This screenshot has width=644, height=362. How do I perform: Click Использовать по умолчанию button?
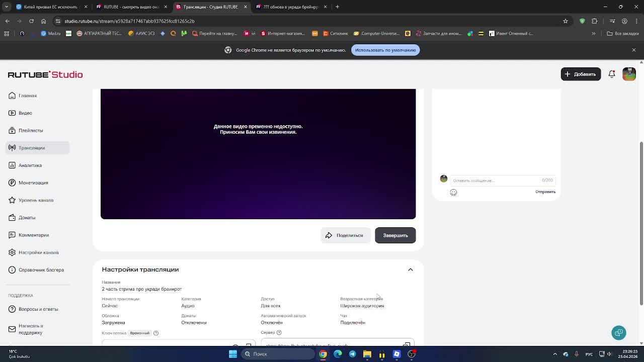[385, 50]
